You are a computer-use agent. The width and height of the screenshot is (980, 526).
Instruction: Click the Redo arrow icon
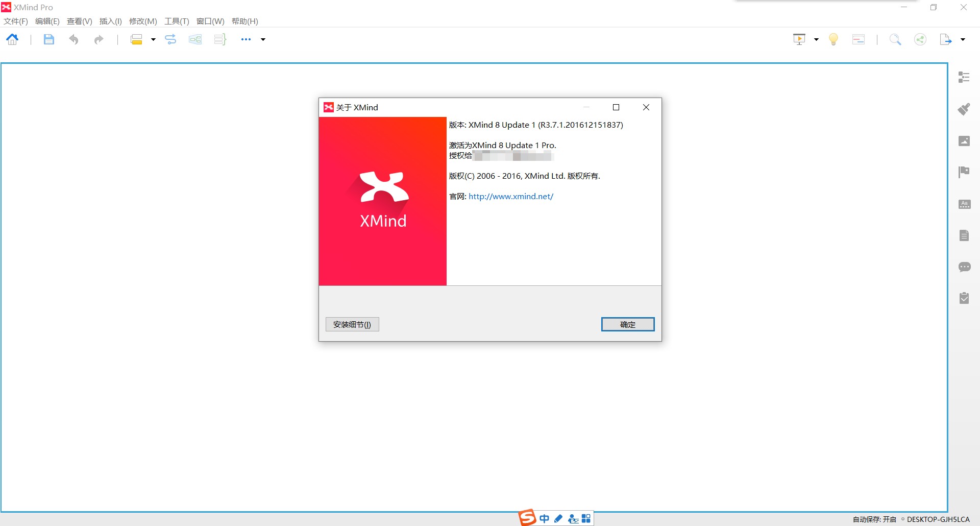99,39
